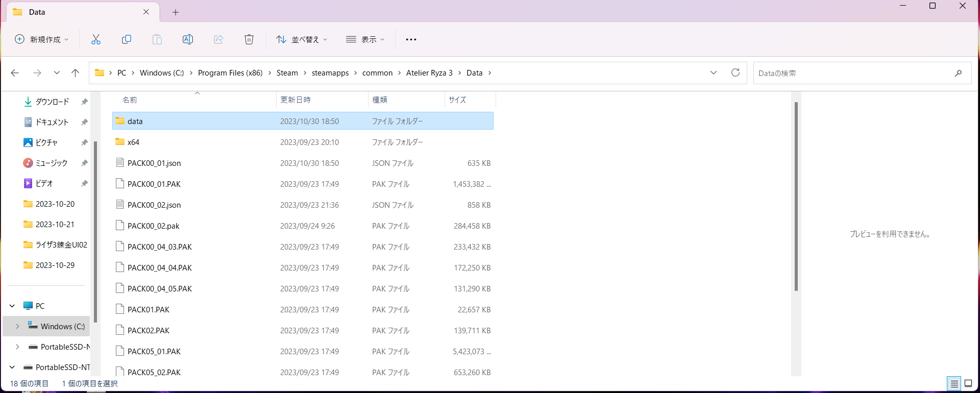Image resolution: width=980 pixels, height=393 pixels.
Task: Click Program Files (x86) in breadcrumb
Action: click(x=230, y=73)
